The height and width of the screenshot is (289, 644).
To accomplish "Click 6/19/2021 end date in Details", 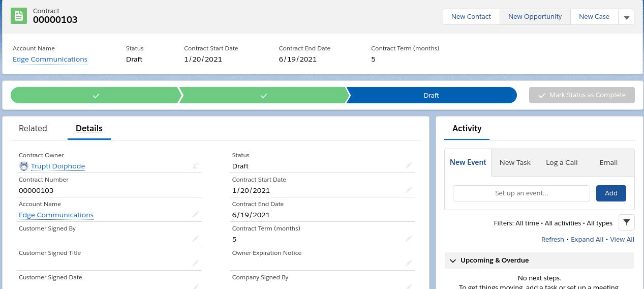I will 251,215.
